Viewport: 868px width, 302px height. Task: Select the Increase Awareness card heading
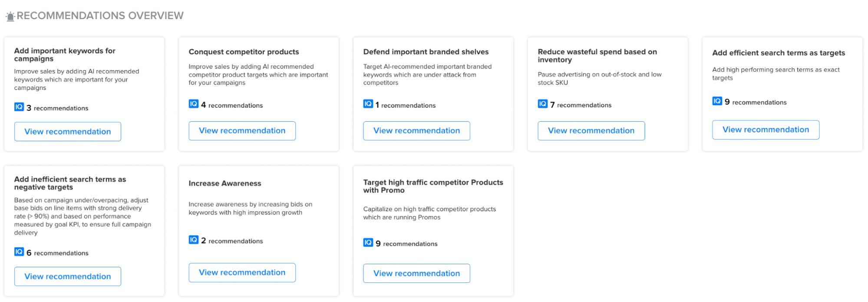pyautogui.click(x=225, y=183)
